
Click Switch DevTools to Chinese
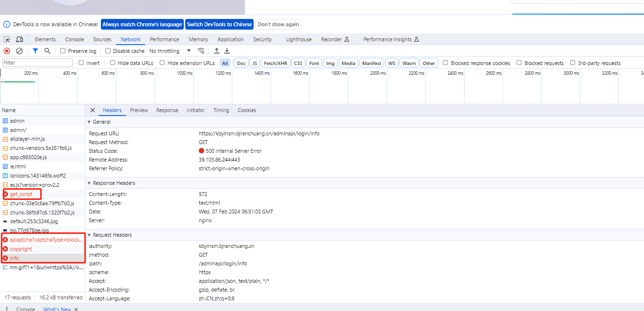coord(220,24)
